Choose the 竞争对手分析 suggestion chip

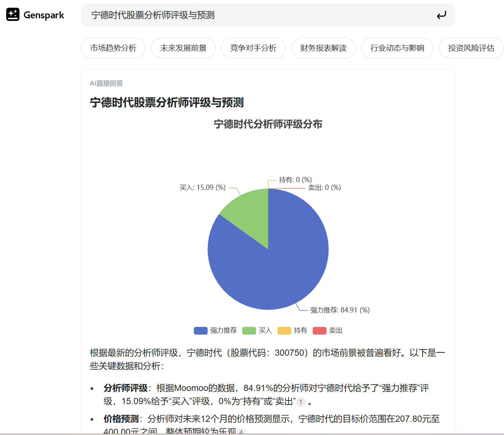(253, 48)
